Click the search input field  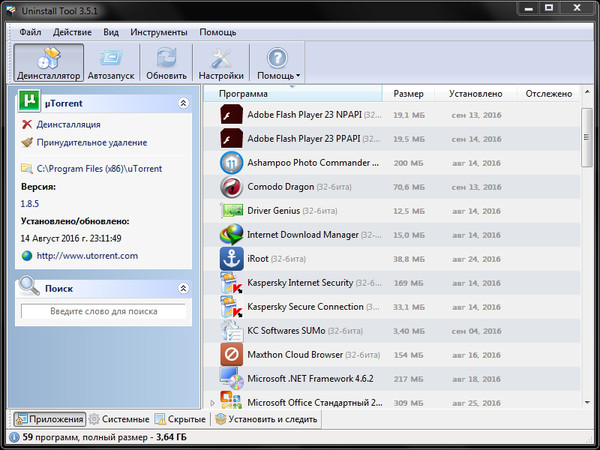[x=103, y=312]
